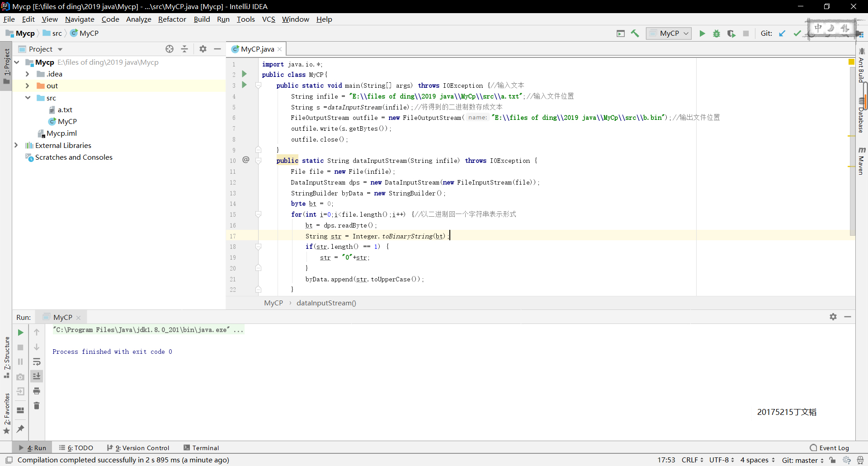Close the MyCP.java editor tab

pyautogui.click(x=280, y=49)
